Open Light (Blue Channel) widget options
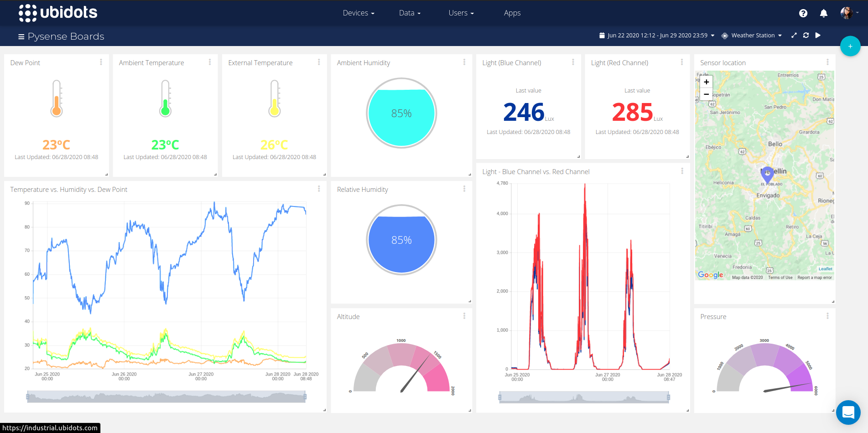868x433 pixels. pyautogui.click(x=573, y=62)
